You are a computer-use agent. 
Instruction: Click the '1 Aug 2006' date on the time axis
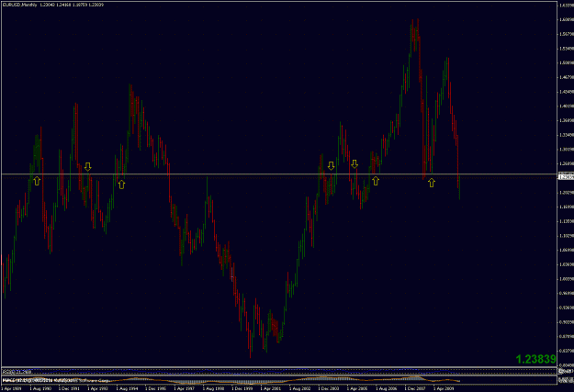pyautogui.click(x=387, y=388)
